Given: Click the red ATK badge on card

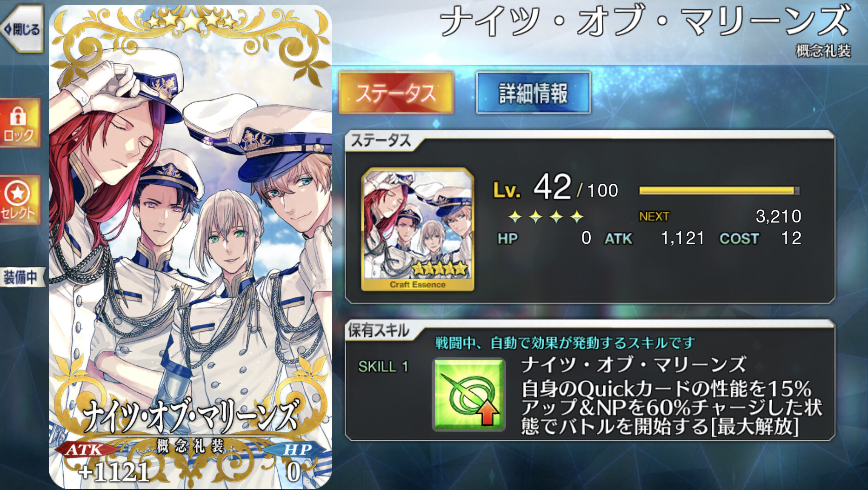Looking at the screenshot, I should [85, 450].
